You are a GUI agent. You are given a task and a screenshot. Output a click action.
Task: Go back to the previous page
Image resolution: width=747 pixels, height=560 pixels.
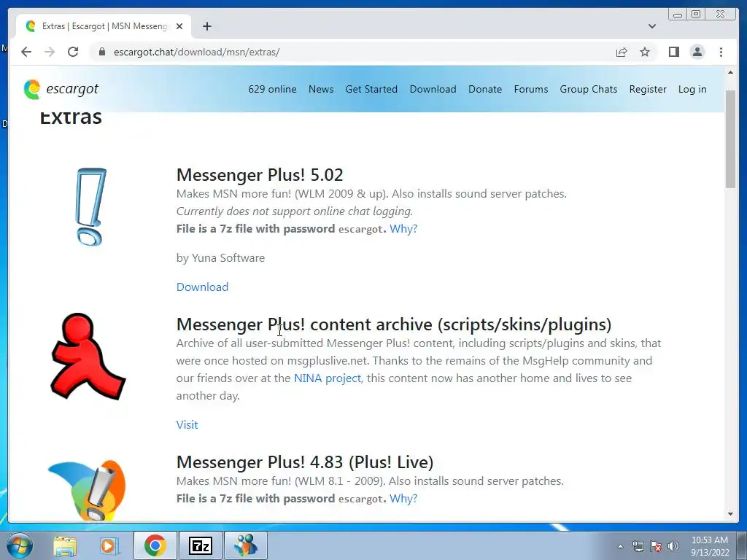[26, 52]
